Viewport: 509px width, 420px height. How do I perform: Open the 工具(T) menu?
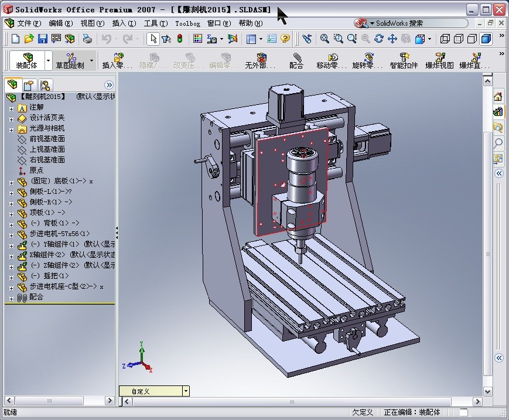(156, 23)
